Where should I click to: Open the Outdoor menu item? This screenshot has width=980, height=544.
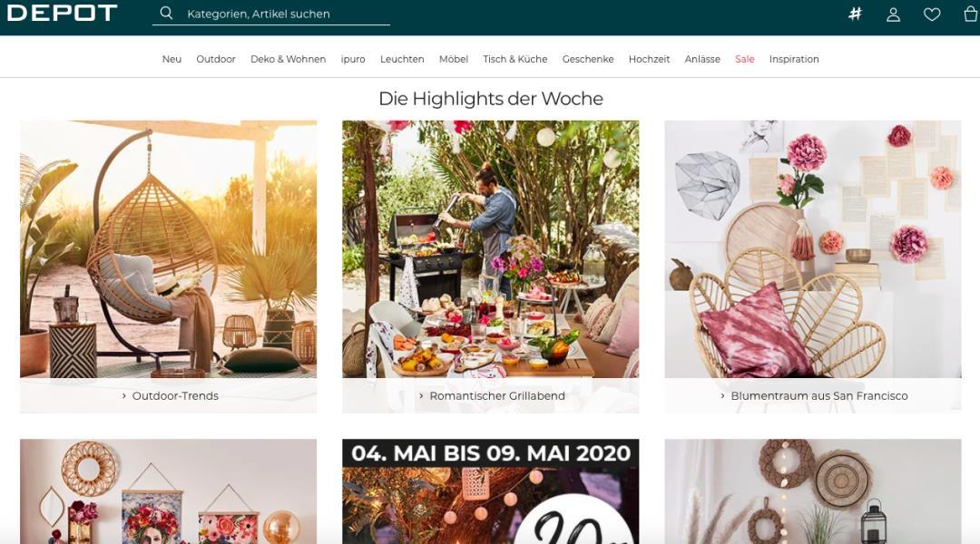216,59
